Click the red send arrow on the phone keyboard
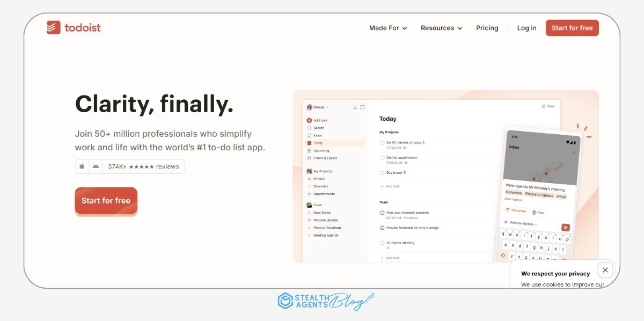 pos(565,227)
